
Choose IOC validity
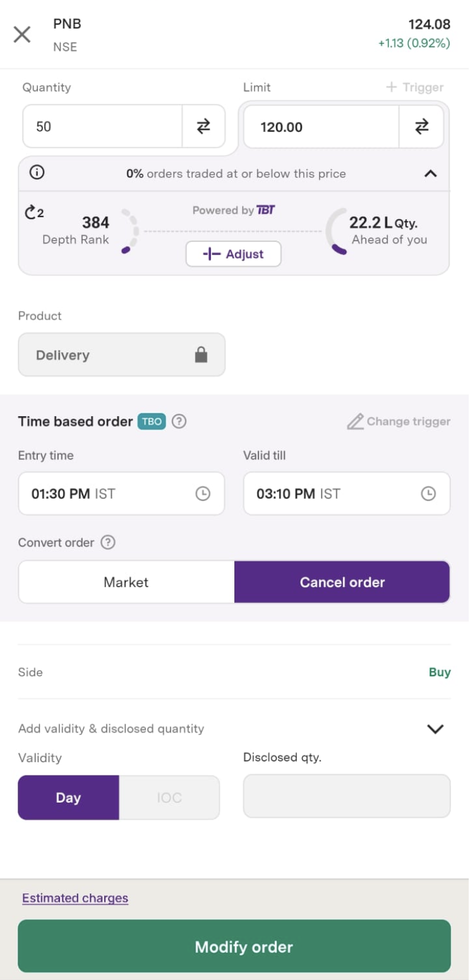point(169,798)
